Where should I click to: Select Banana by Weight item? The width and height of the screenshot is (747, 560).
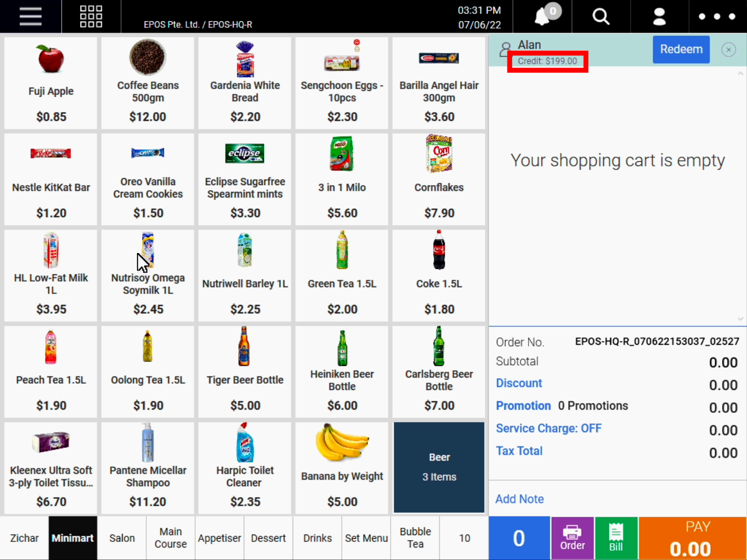342,468
